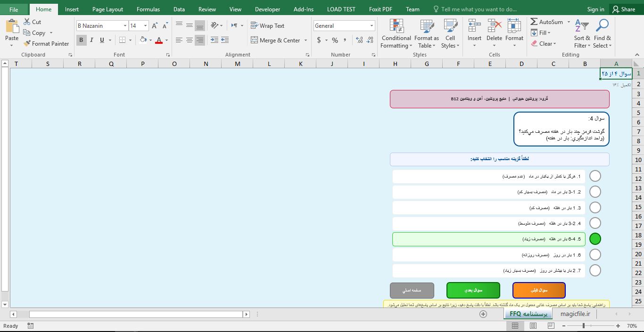
Task: Open the Formulas ribbon tab
Action: pyautogui.click(x=148, y=9)
